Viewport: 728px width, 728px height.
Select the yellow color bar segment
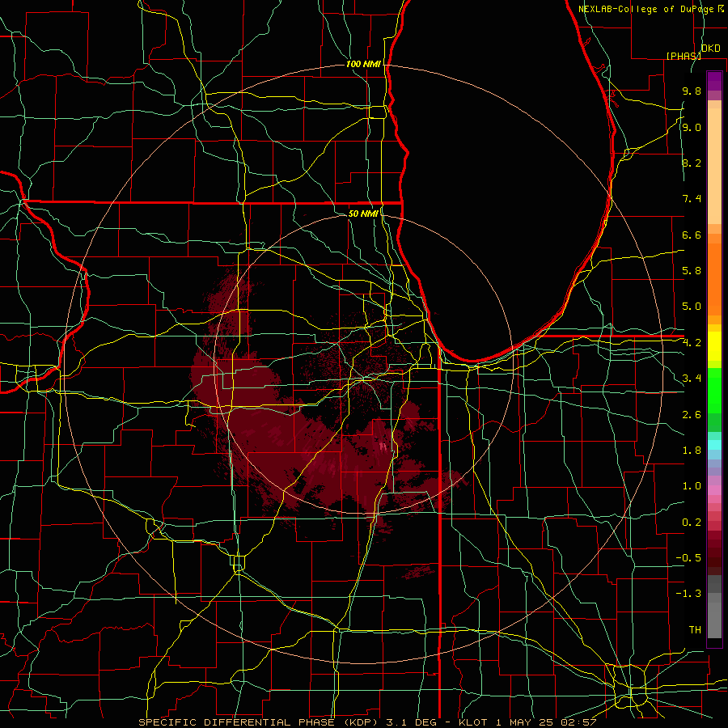[x=714, y=346]
